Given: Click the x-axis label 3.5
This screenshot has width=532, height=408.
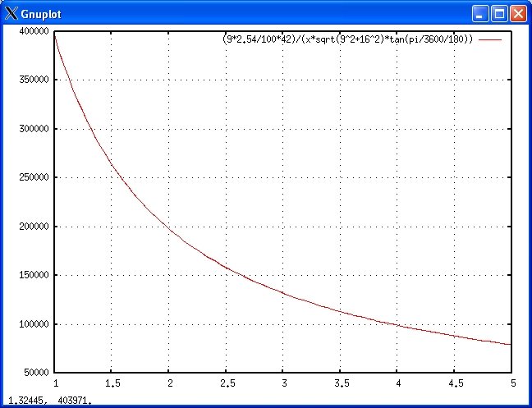Looking at the screenshot, I should click(342, 383).
